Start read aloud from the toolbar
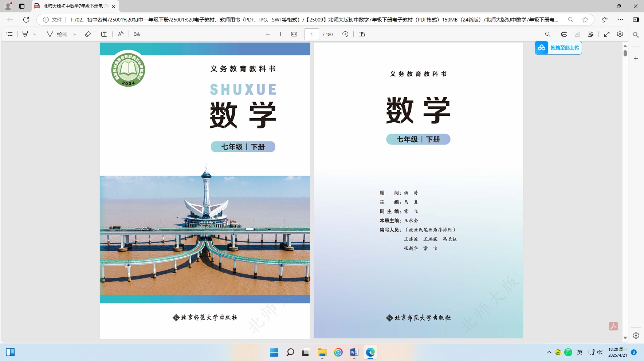The height and width of the screenshot is (361, 644). click(x=121, y=34)
